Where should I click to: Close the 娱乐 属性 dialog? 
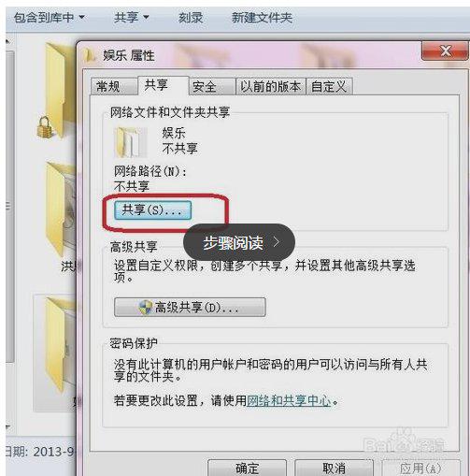[446, 50]
